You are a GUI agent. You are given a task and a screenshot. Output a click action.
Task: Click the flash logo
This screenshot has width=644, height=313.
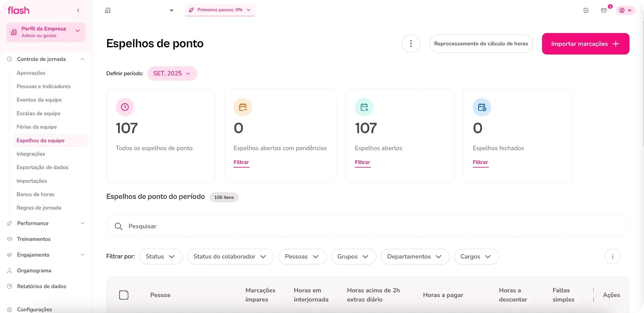coord(19,10)
